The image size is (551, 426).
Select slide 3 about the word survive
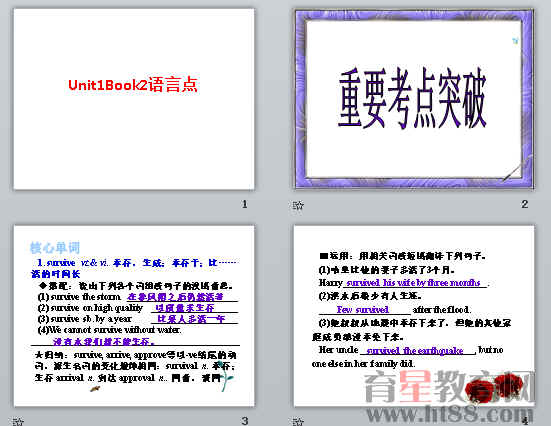(134, 316)
